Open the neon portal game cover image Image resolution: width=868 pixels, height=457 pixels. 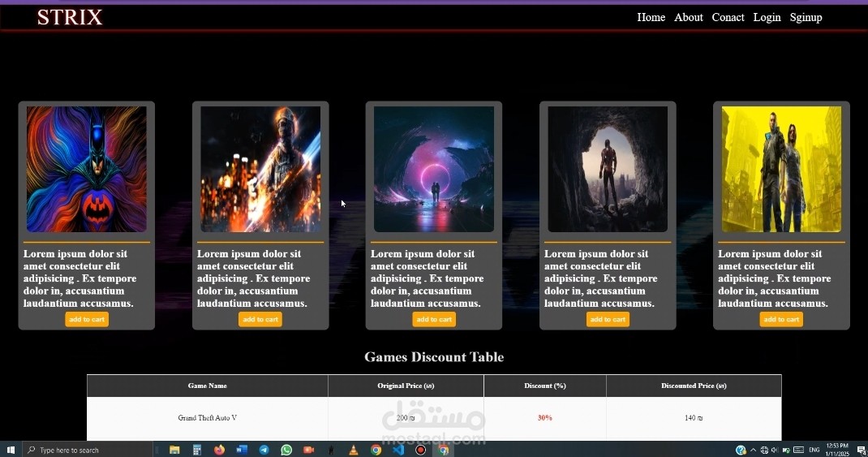pos(434,169)
